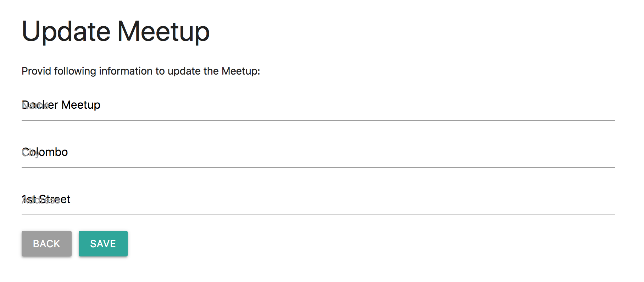Click end of the Docker Meetup value
Image resolution: width=644 pixels, height=282 pixels.
click(100, 105)
